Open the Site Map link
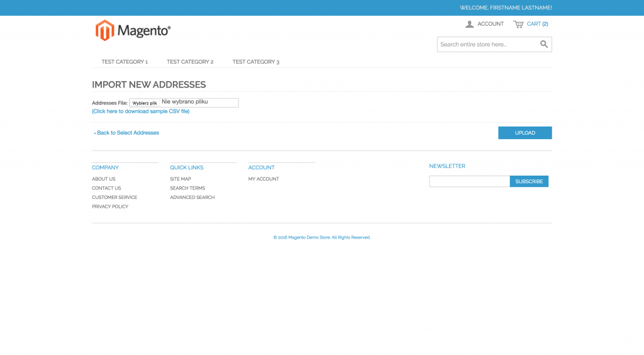This screenshot has width=644, height=355. [180, 179]
